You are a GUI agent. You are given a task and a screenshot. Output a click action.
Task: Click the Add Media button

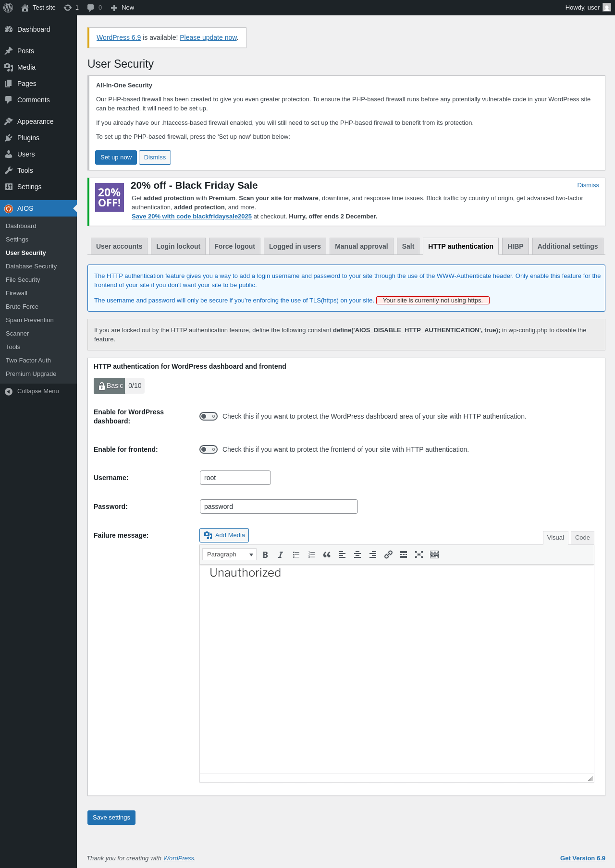point(224,535)
